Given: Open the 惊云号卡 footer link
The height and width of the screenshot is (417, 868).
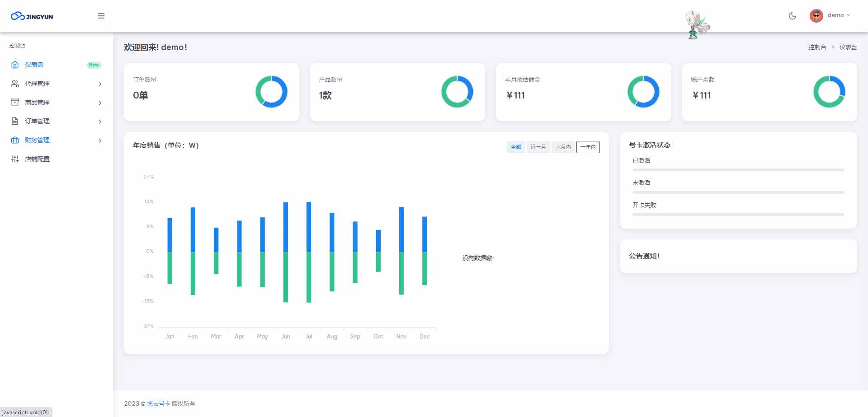Looking at the screenshot, I should [158, 403].
